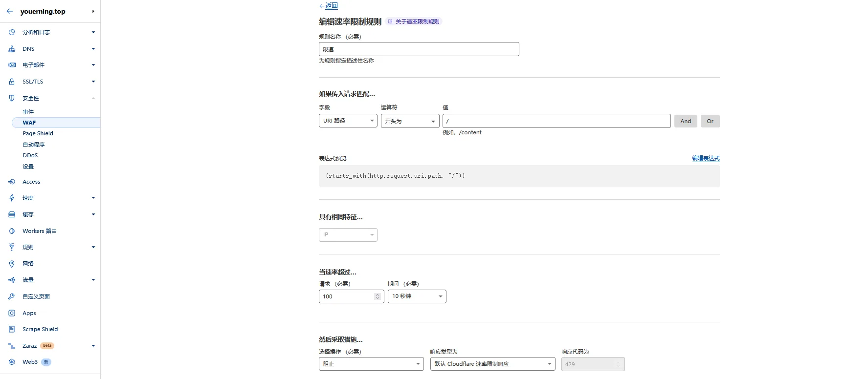Screen dimensions: 868x379
Task: Open the 编辑表达式 link
Action: pos(706,158)
